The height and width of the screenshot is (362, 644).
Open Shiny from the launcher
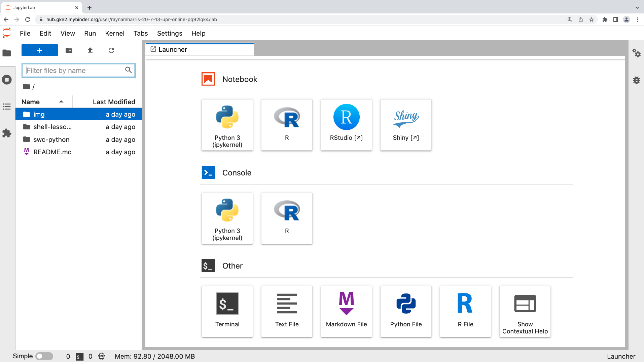406,125
